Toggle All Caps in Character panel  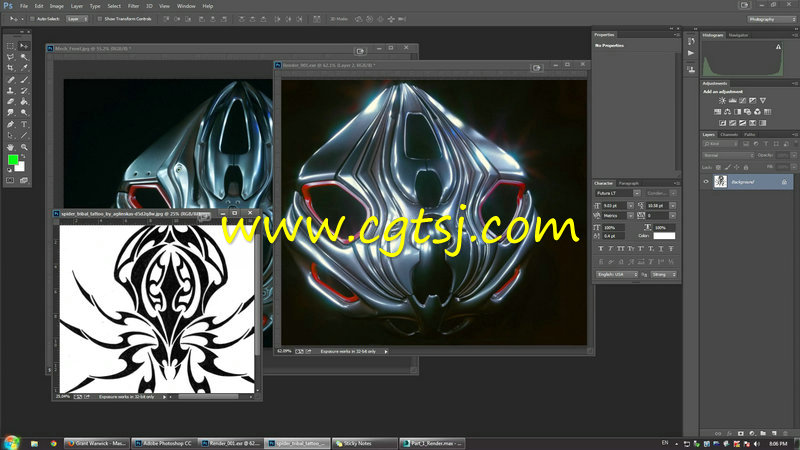pyautogui.click(x=621, y=248)
